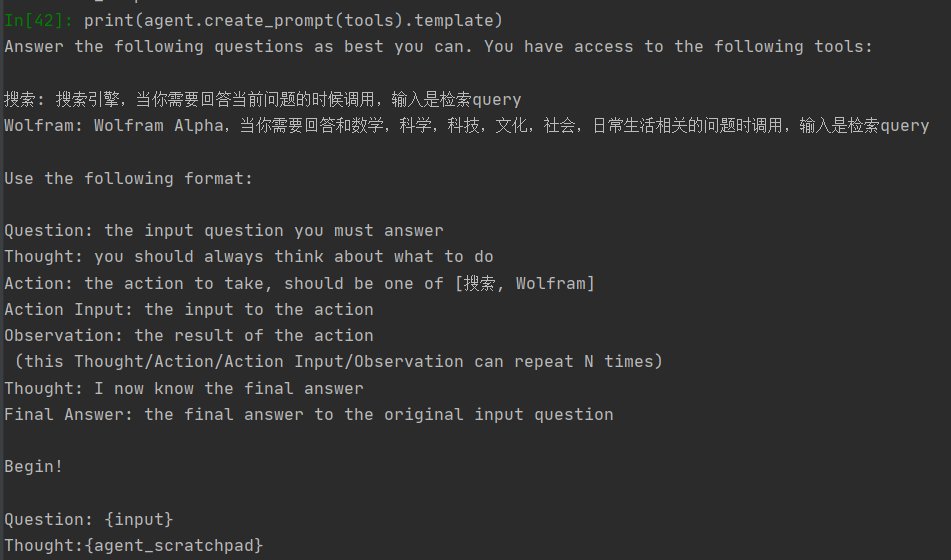Viewport: 951px width, 560px height.
Task: Click the {input} placeholder variable
Action: [x=139, y=519]
